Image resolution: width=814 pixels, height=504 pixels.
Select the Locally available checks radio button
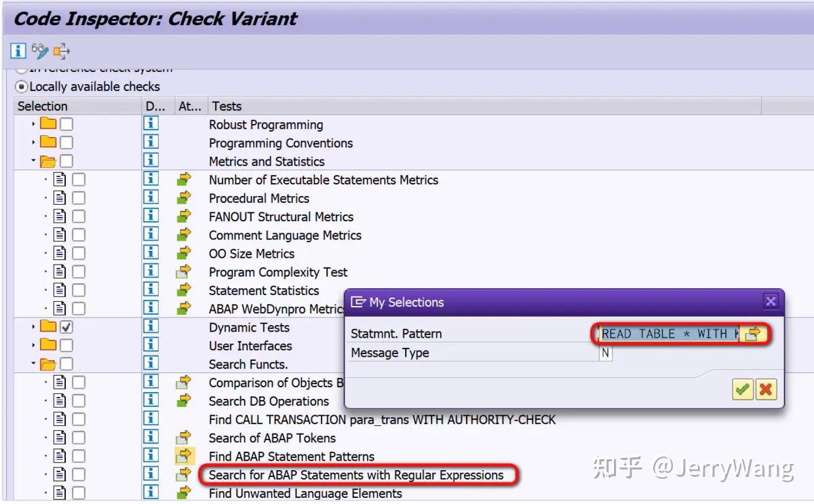pos(21,86)
